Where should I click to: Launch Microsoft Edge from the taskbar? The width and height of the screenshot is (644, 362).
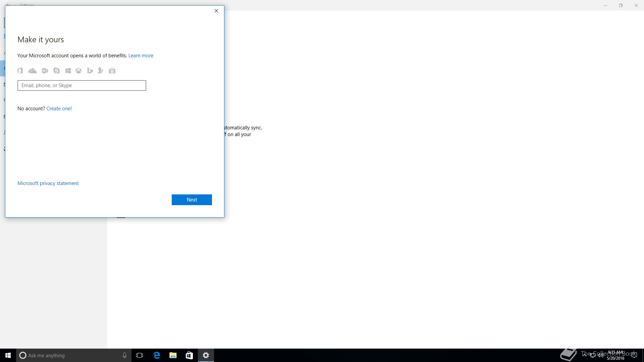click(x=157, y=355)
